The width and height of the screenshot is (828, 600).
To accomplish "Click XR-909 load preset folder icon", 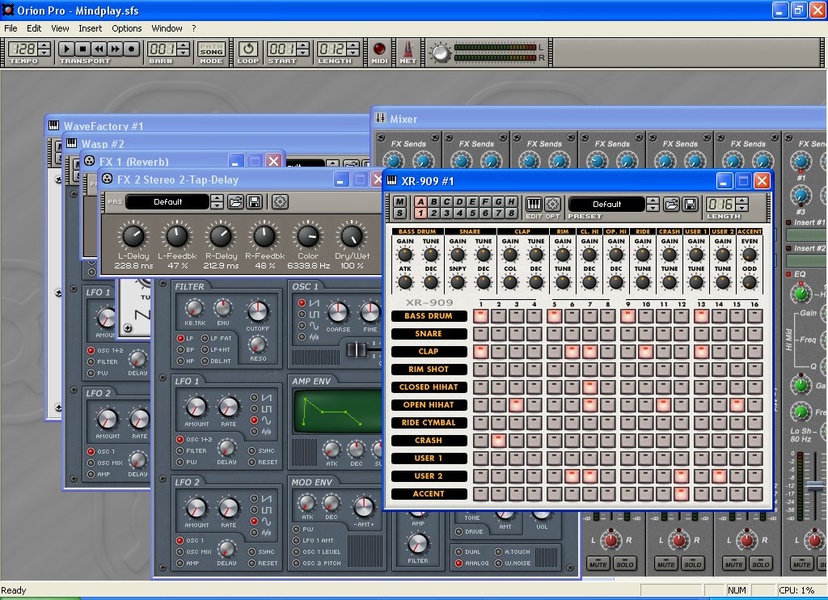I will coord(672,204).
